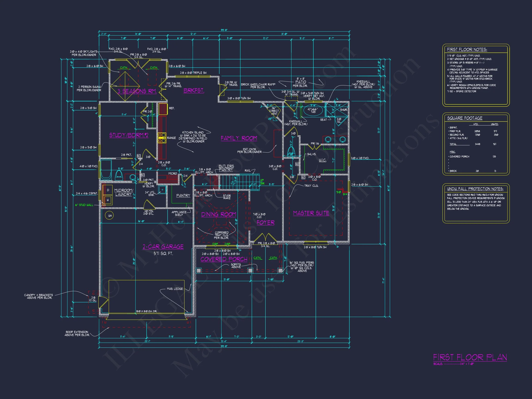532x399 pixels.
Task: Select the washer symbol marked W
Action: (108, 200)
